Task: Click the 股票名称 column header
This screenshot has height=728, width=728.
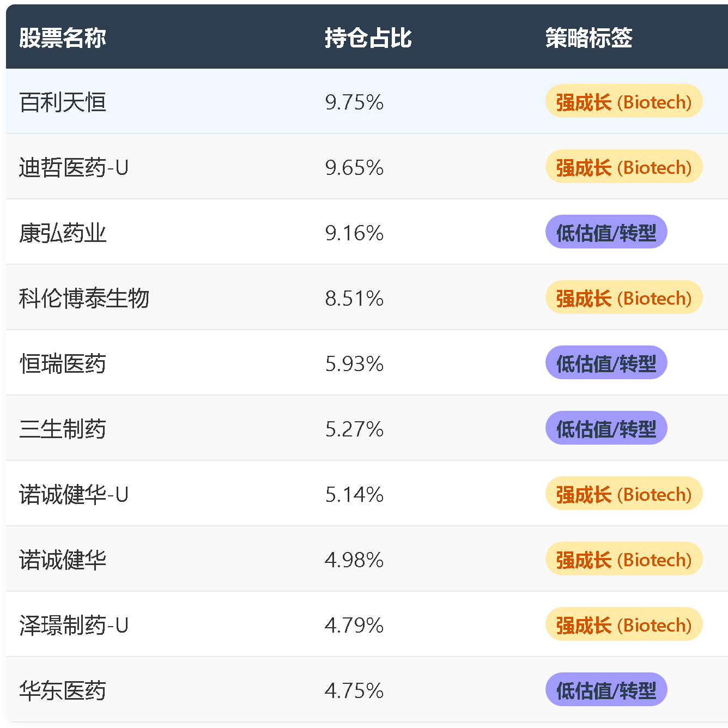Action: point(63,38)
